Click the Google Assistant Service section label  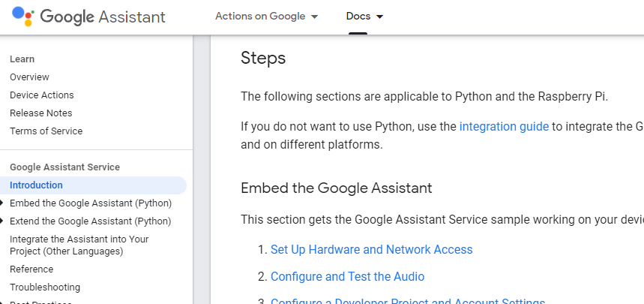tap(65, 167)
